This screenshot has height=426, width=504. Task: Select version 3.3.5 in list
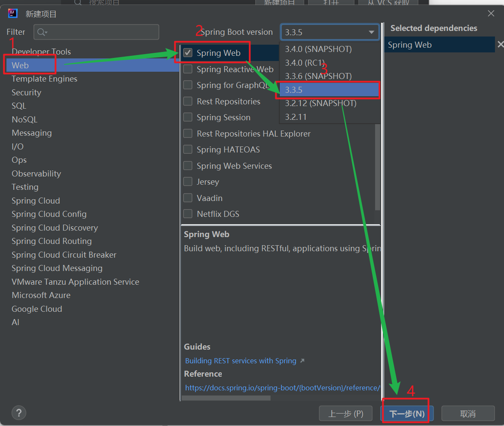[330, 90]
